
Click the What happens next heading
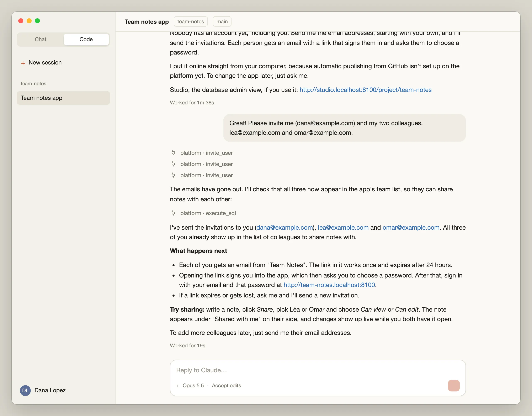pos(198,251)
